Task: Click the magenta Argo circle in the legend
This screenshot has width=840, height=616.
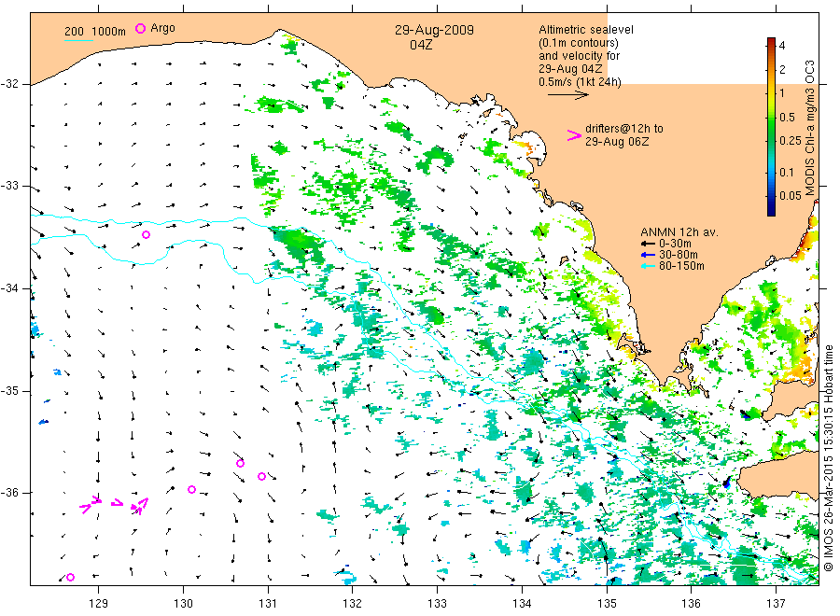Action: pyautogui.click(x=140, y=28)
